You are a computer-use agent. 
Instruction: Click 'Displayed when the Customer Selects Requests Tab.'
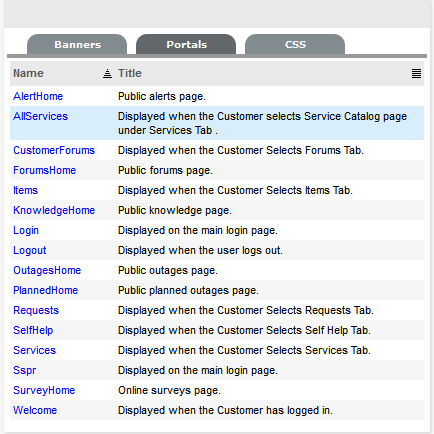tap(246, 310)
